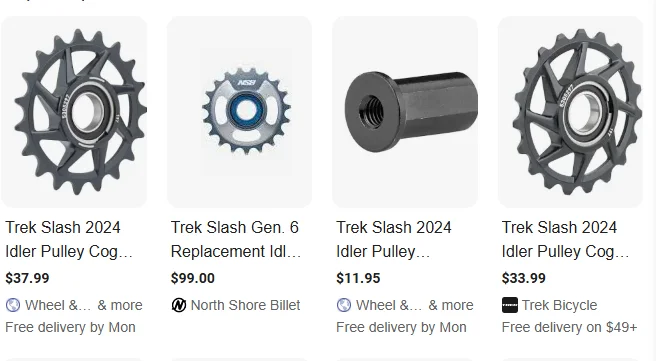Click the globe icon on the $11.95 listing
The width and height of the screenshot is (656, 361).
[x=344, y=305]
